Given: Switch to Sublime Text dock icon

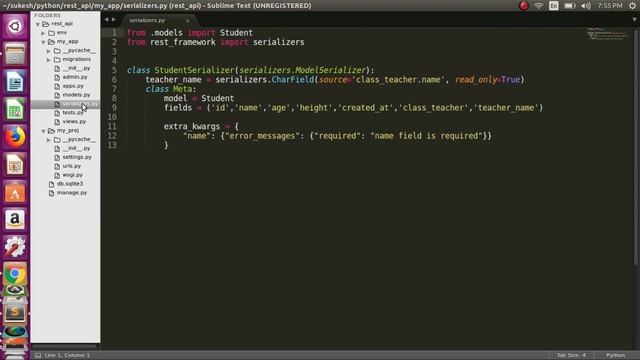Looking at the screenshot, I should click(15, 312).
